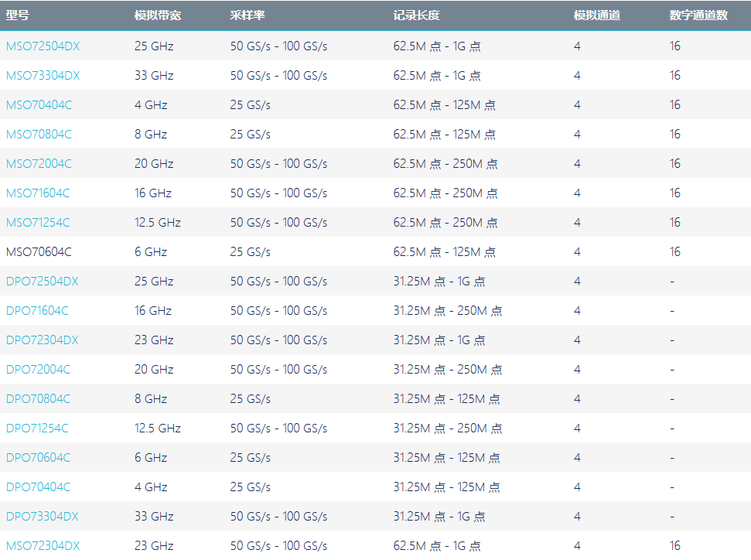751x560 pixels.
Task: Open the DPO71604C model link
Action: tap(37, 310)
